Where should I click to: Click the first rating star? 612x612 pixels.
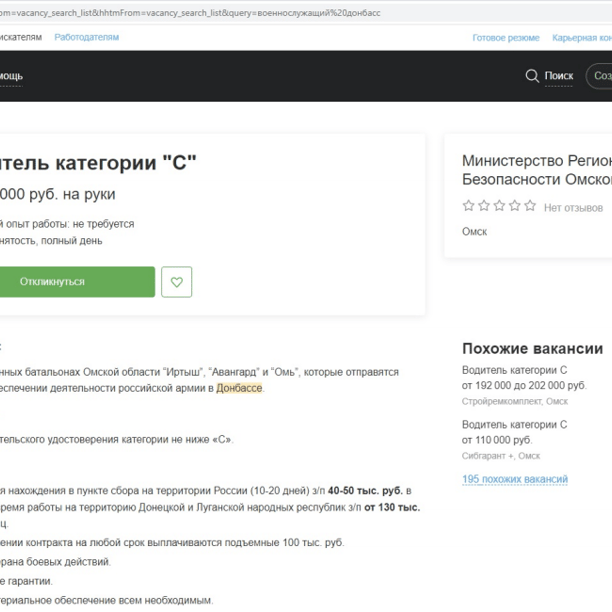pos(468,205)
